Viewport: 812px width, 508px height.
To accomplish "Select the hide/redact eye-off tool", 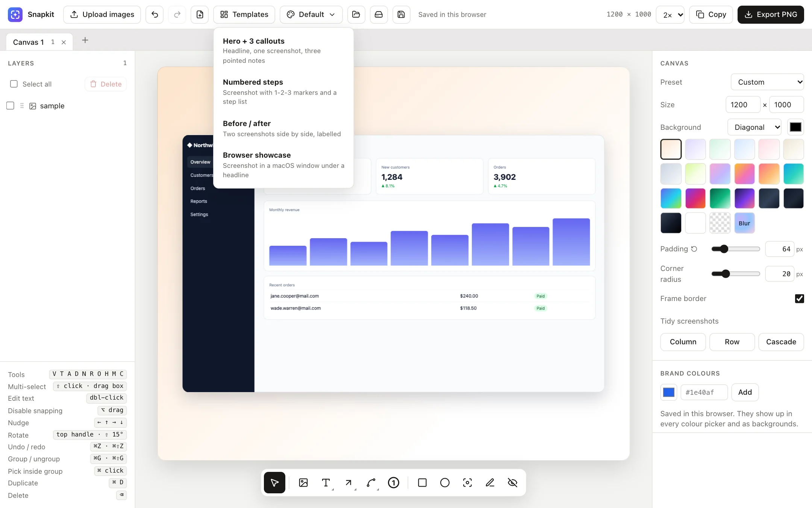I will coord(512,482).
